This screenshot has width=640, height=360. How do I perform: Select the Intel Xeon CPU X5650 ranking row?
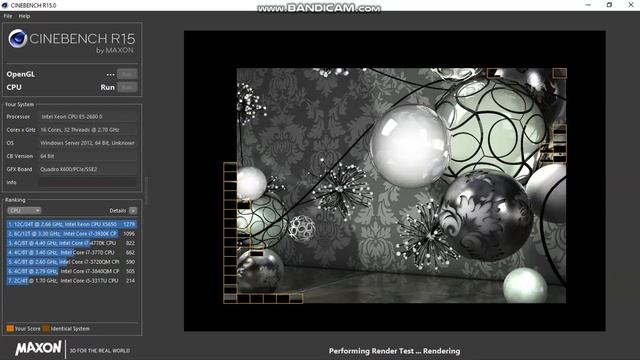tap(72, 224)
